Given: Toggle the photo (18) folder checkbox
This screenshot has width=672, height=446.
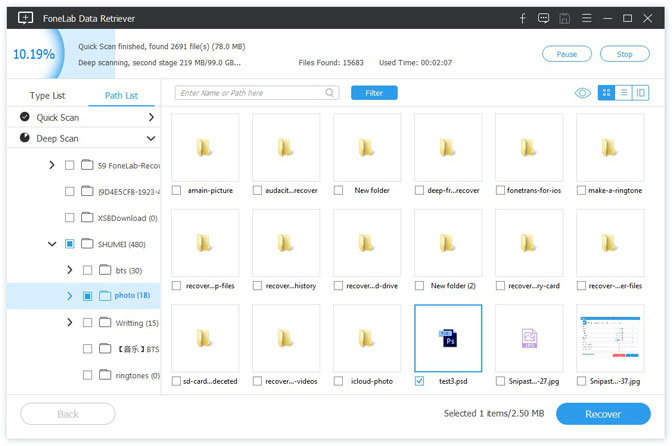Looking at the screenshot, I should click(87, 296).
